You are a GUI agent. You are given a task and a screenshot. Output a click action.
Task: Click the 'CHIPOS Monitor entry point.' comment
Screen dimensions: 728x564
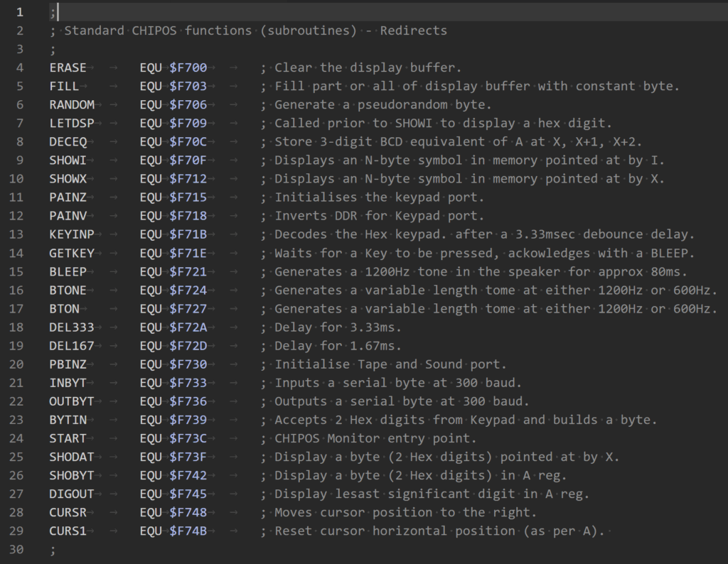coord(375,438)
